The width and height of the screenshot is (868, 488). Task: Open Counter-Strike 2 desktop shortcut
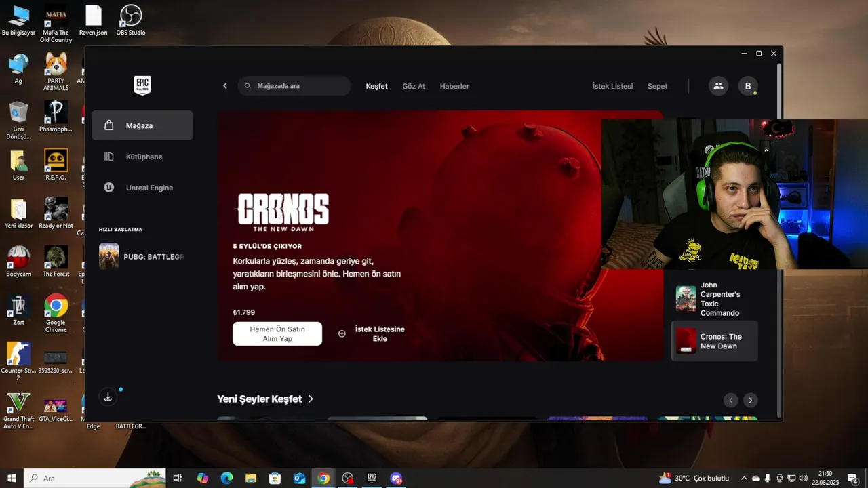[x=18, y=361]
